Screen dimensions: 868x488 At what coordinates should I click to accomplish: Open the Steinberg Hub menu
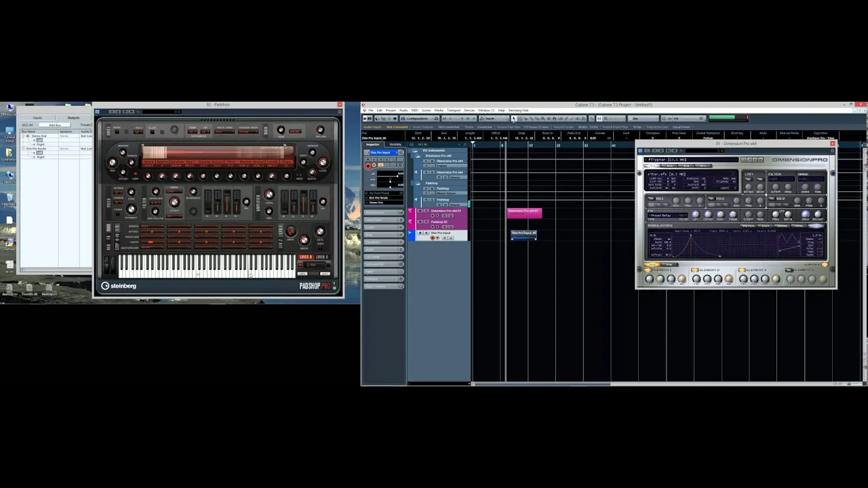tap(519, 110)
